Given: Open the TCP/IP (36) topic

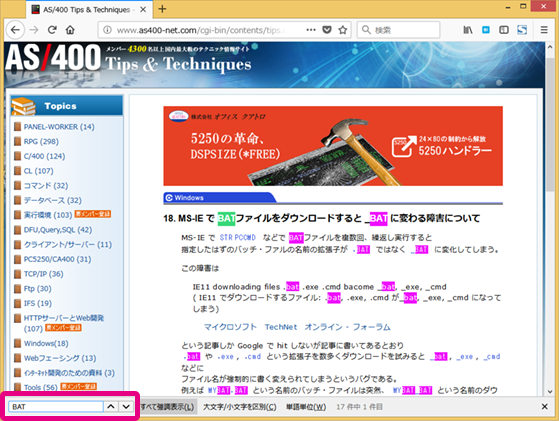Looking at the screenshot, I should [x=43, y=274].
